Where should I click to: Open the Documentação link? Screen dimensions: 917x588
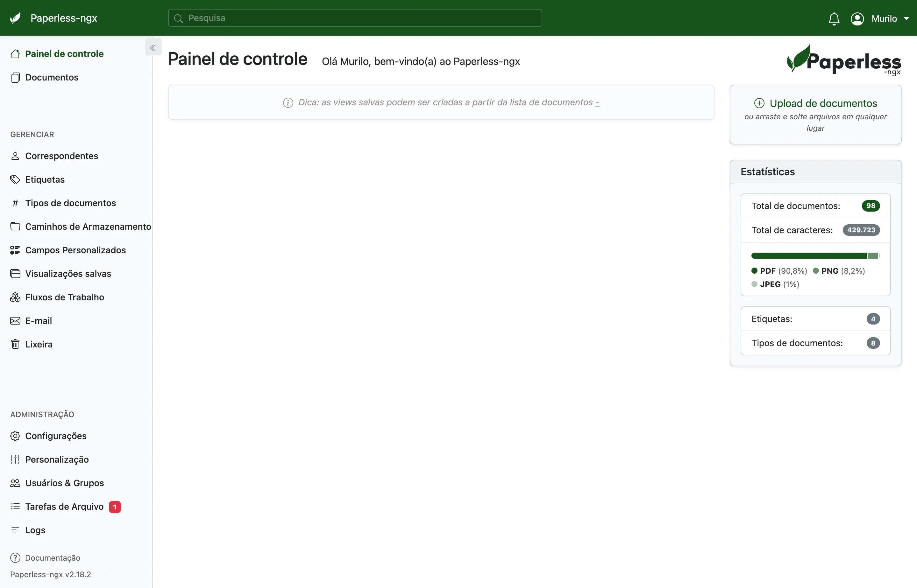(x=45, y=558)
